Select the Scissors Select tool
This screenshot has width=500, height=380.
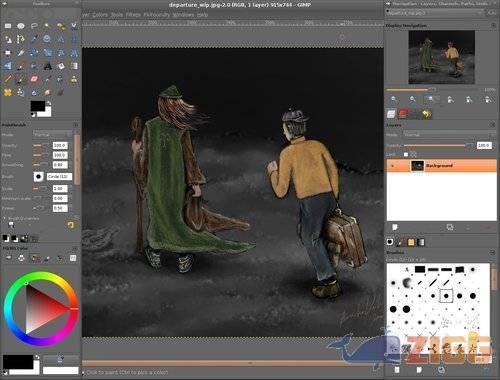pyautogui.click(x=74, y=26)
